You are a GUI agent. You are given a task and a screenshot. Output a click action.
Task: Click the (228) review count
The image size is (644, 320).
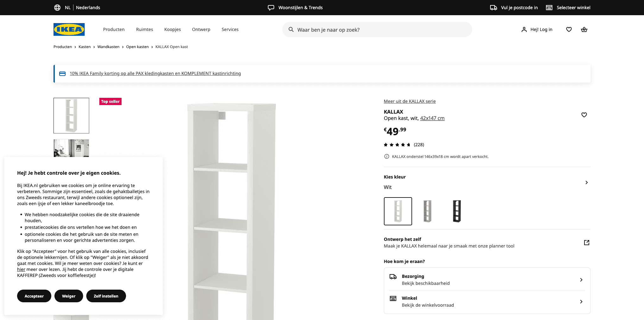419,145
